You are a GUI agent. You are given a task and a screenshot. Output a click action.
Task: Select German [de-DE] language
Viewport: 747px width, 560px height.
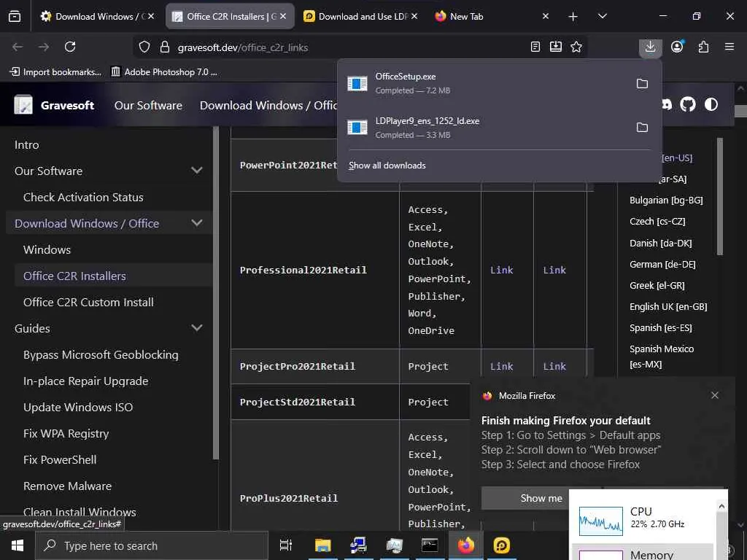coord(662,264)
